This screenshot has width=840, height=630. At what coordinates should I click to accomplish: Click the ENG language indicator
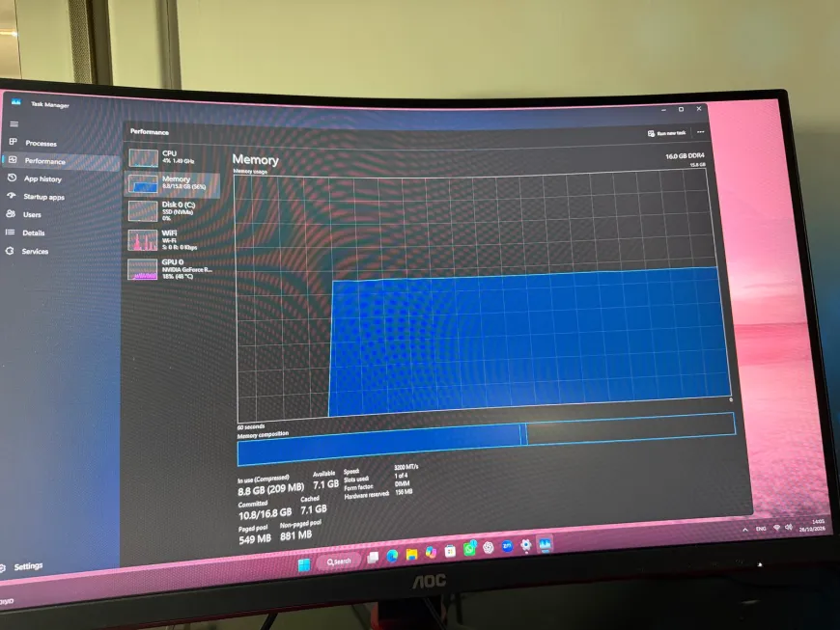pyautogui.click(x=761, y=529)
